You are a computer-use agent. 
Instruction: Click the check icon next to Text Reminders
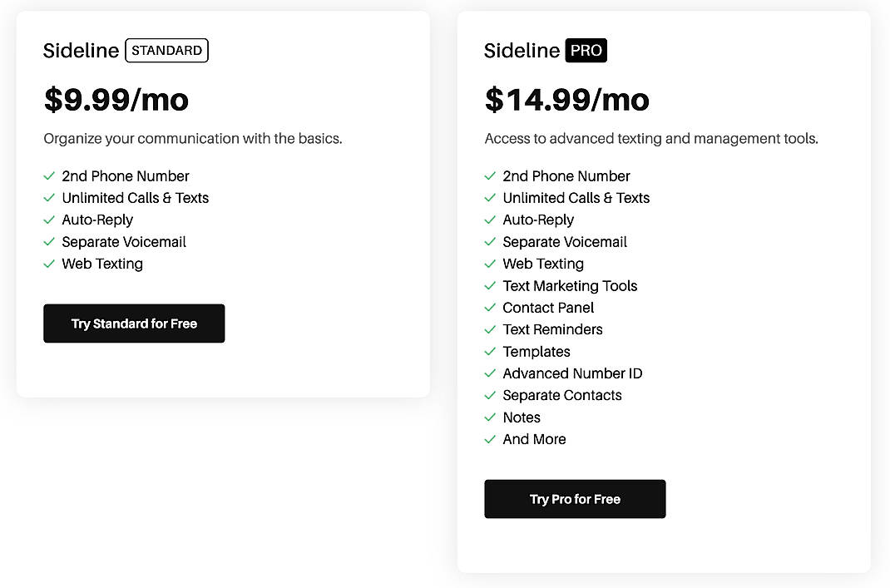pyautogui.click(x=489, y=329)
